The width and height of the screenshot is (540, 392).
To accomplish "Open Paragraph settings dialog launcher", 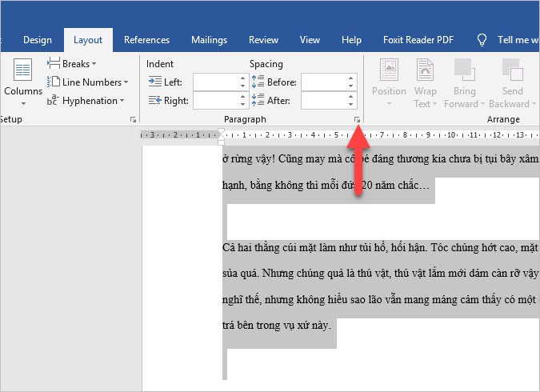I will pos(357,119).
